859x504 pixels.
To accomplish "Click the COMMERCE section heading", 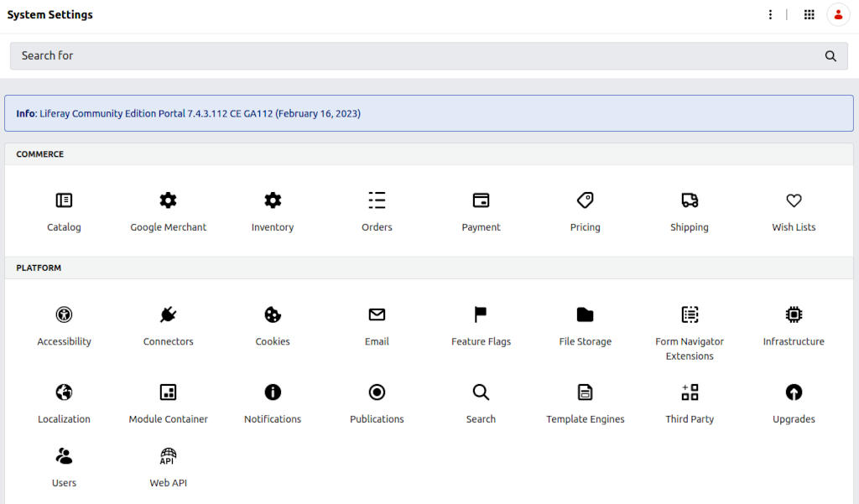I will pos(40,154).
